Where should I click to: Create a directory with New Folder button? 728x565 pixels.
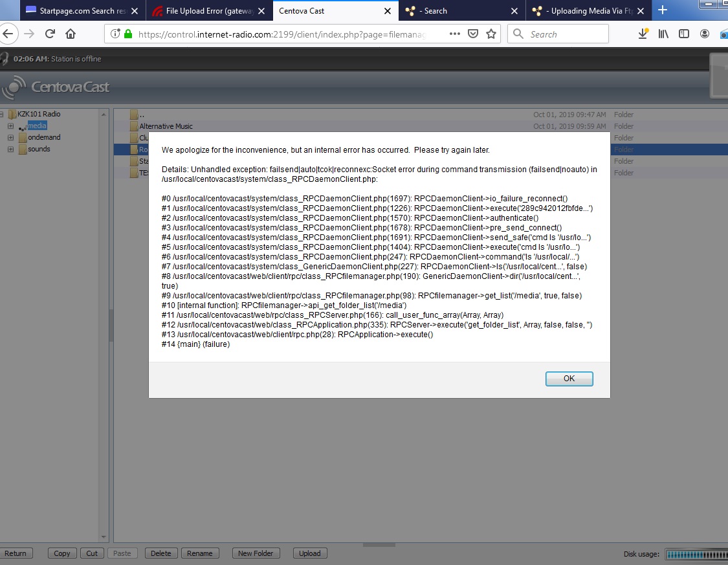[x=255, y=553]
